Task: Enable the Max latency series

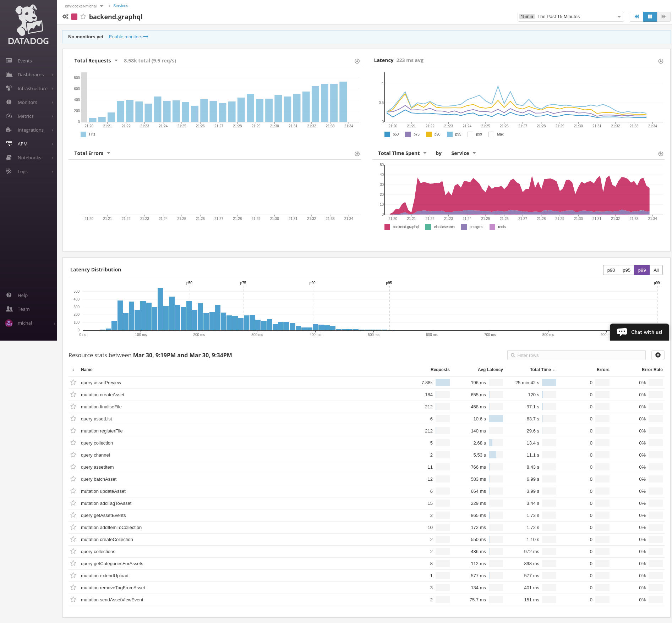Action: (491, 134)
